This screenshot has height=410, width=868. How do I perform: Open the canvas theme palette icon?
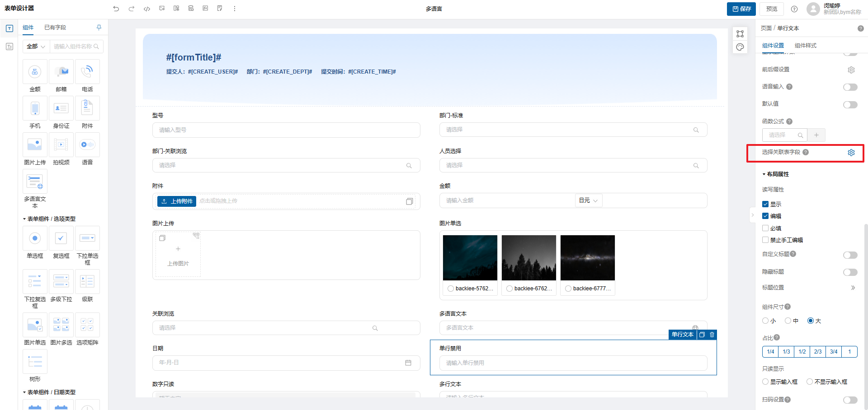pyautogui.click(x=740, y=47)
